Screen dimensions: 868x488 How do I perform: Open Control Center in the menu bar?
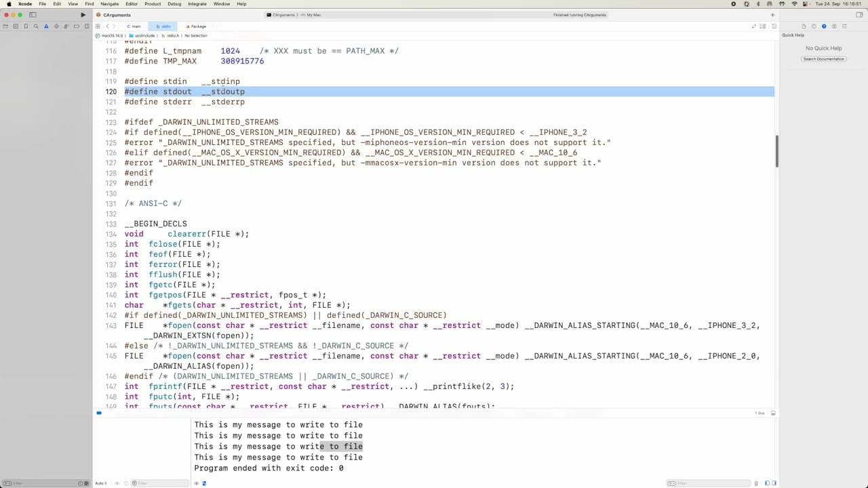[806, 4]
